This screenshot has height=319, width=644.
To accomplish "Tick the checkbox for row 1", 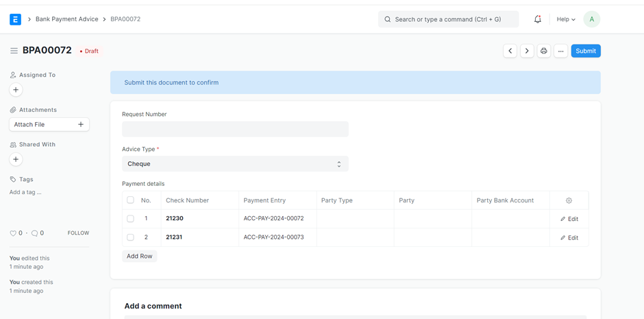I will (x=130, y=219).
